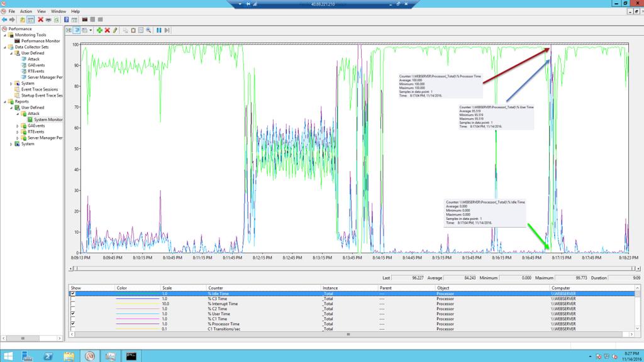The image size is (644, 362).
Task: Expand the GAEvents node under Reports
Action: (17, 126)
